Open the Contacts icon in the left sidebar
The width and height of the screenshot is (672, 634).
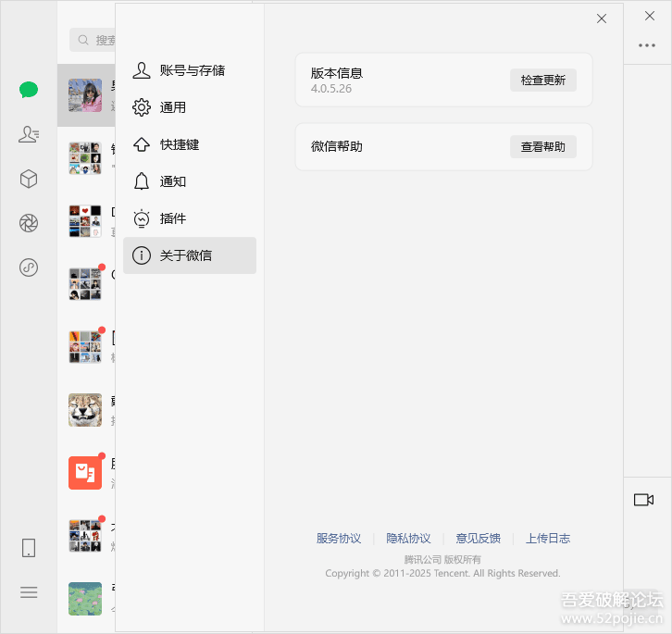(x=29, y=134)
